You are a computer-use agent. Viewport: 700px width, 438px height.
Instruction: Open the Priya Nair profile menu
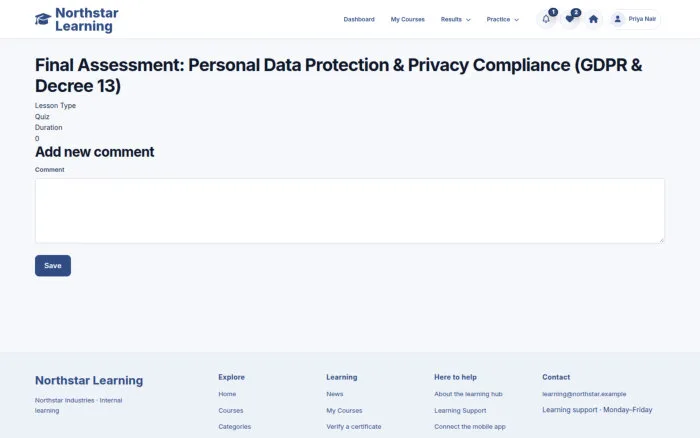click(635, 19)
